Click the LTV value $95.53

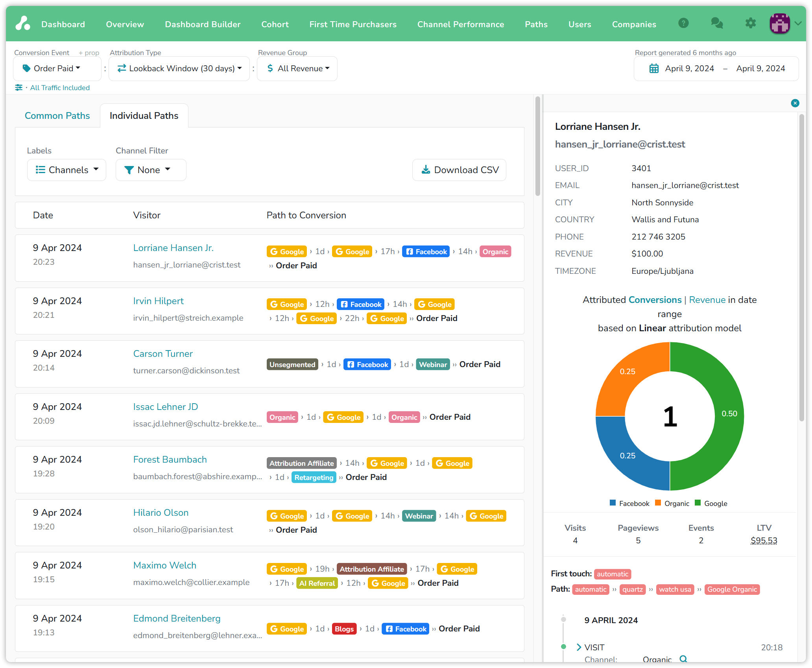coord(764,541)
